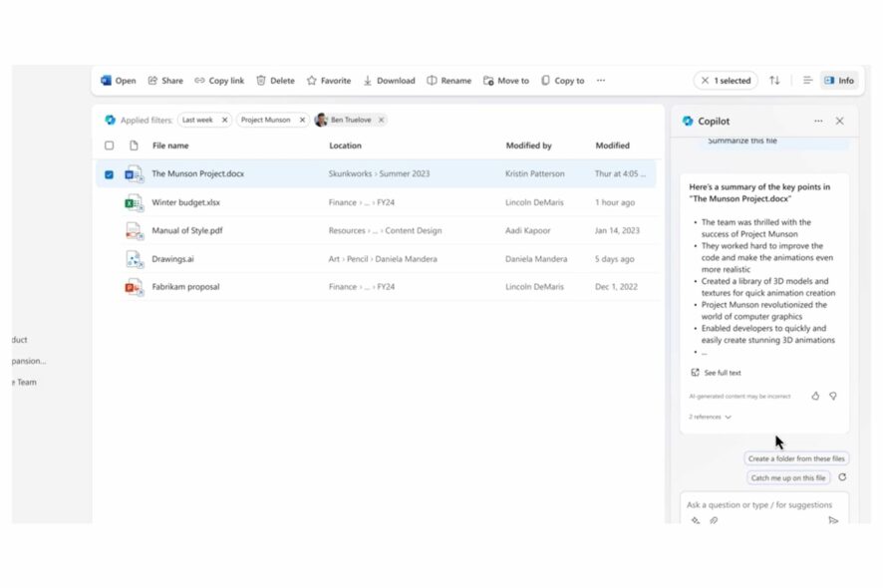Open Winter budget.xlsx
This screenshot has height=588, width=883.
pyautogui.click(x=185, y=202)
